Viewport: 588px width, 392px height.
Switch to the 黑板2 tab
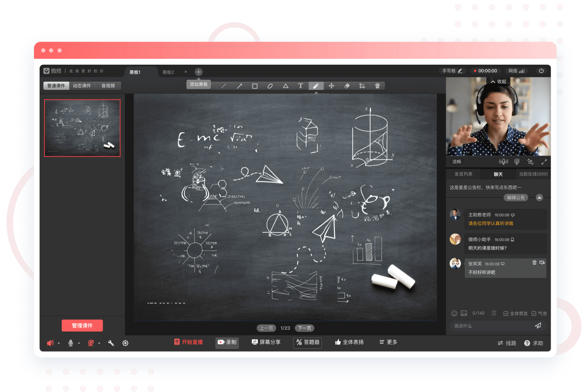tap(168, 72)
